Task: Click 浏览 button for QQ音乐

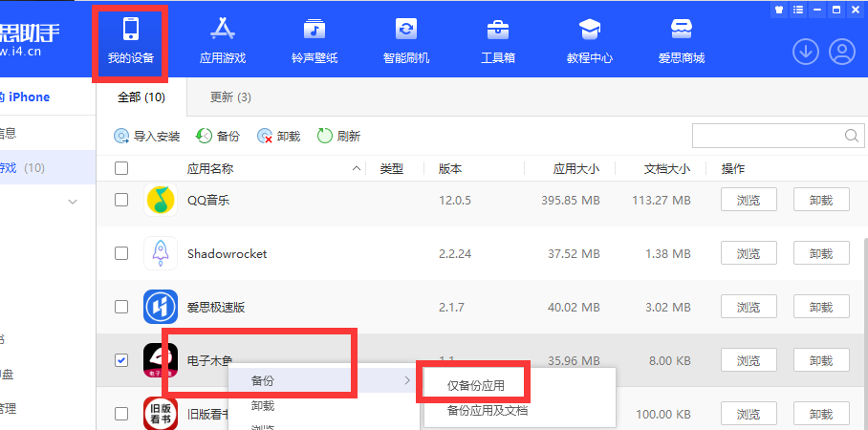Action: point(749,200)
